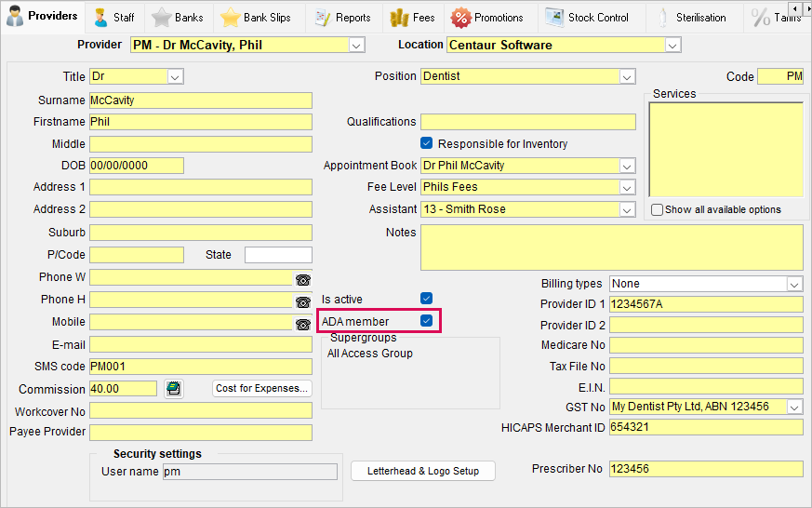The image size is (812, 508).
Task: Open the Appointment Book dropdown
Action: pos(627,167)
